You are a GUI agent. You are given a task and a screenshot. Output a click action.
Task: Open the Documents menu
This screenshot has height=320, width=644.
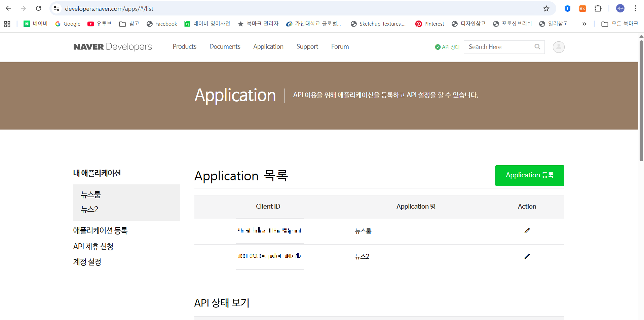pyautogui.click(x=225, y=47)
